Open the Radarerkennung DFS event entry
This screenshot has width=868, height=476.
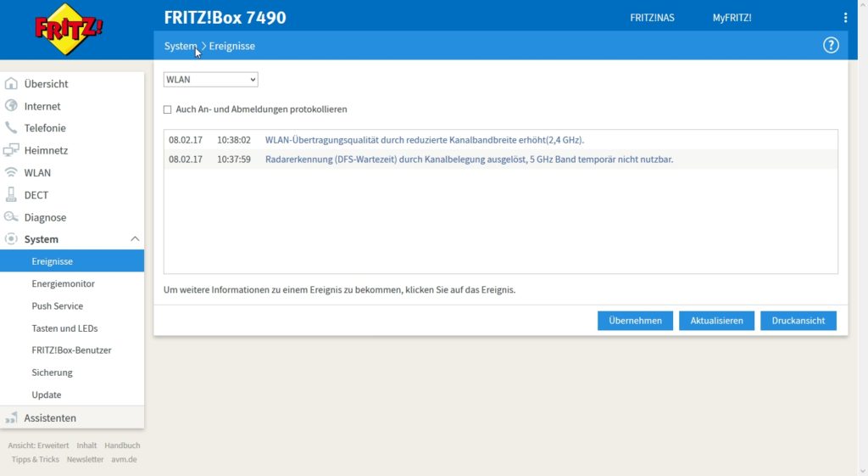[x=469, y=160]
